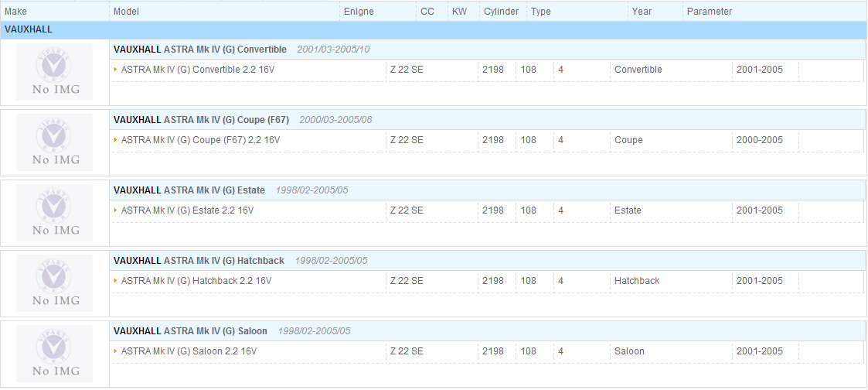Click orange arrow beside Convertible 2.2 16V
This screenshot has width=868, height=390.
[116, 69]
